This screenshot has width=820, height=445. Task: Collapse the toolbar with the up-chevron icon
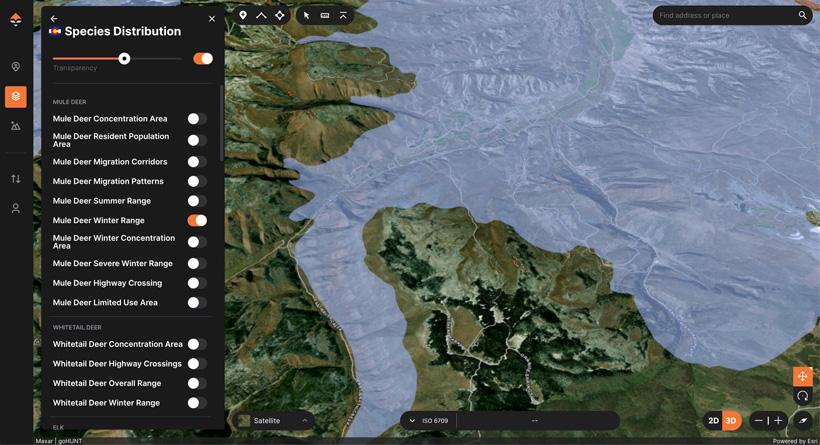pyautogui.click(x=343, y=16)
